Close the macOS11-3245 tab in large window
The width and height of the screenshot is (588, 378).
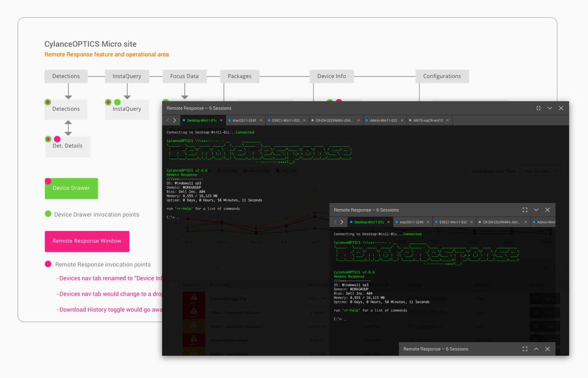coord(261,121)
